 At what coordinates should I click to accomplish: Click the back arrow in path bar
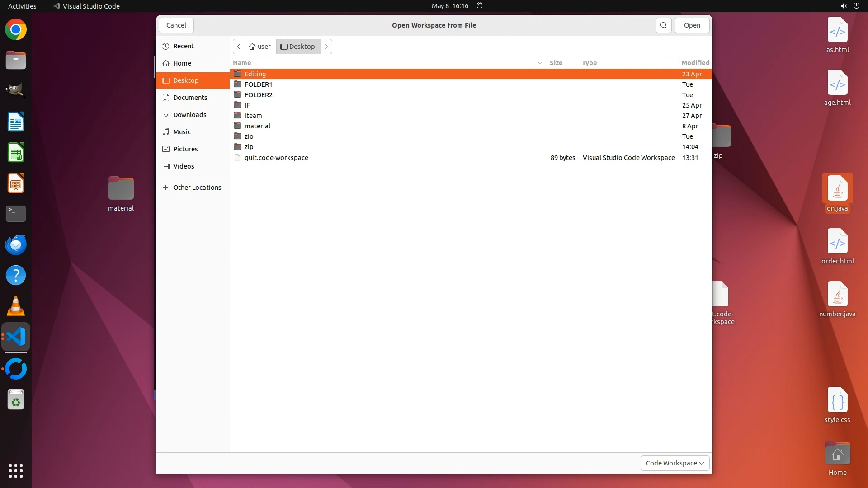239,47
